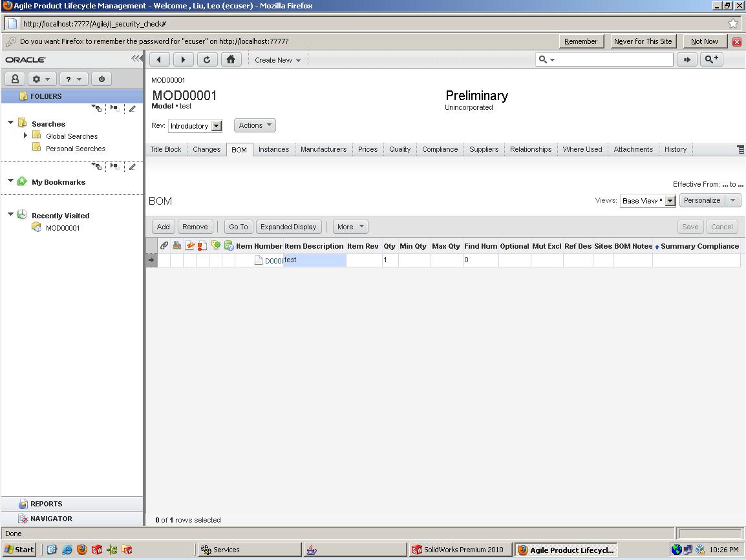Bookmark page with the star icon

pyautogui.click(x=733, y=23)
